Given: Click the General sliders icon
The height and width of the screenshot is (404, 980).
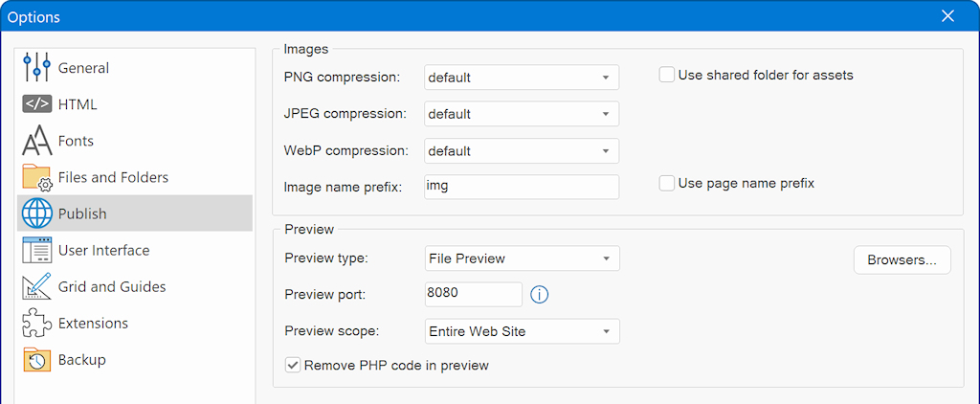Looking at the screenshot, I should [x=36, y=68].
